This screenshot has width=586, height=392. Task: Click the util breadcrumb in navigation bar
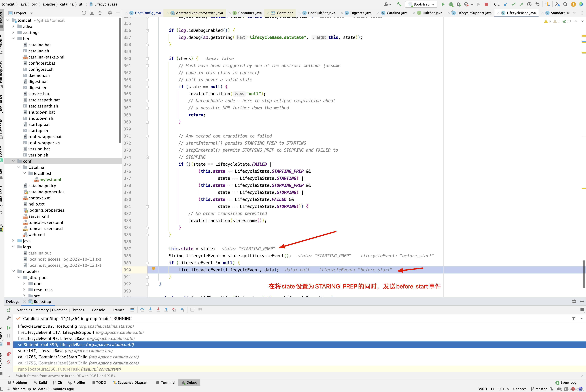pyautogui.click(x=81, y=4)
